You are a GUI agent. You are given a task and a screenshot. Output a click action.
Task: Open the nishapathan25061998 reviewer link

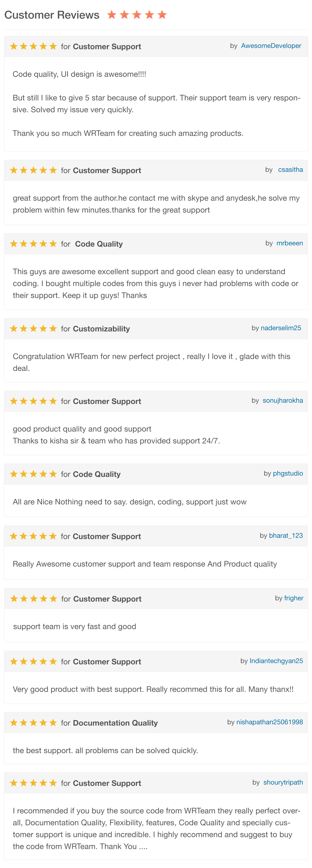[269, 722]
